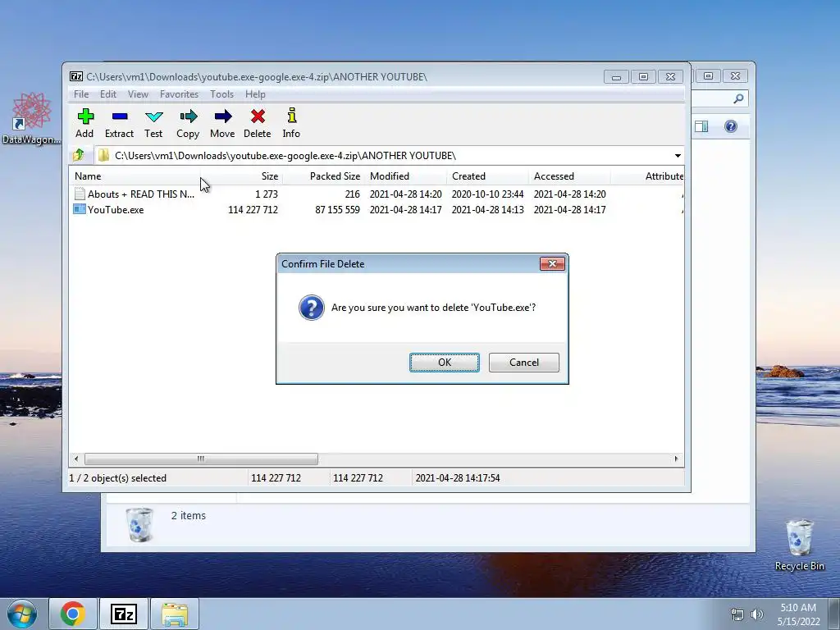
Task: Click the Windows Start orb
Action: pos(22,614)
